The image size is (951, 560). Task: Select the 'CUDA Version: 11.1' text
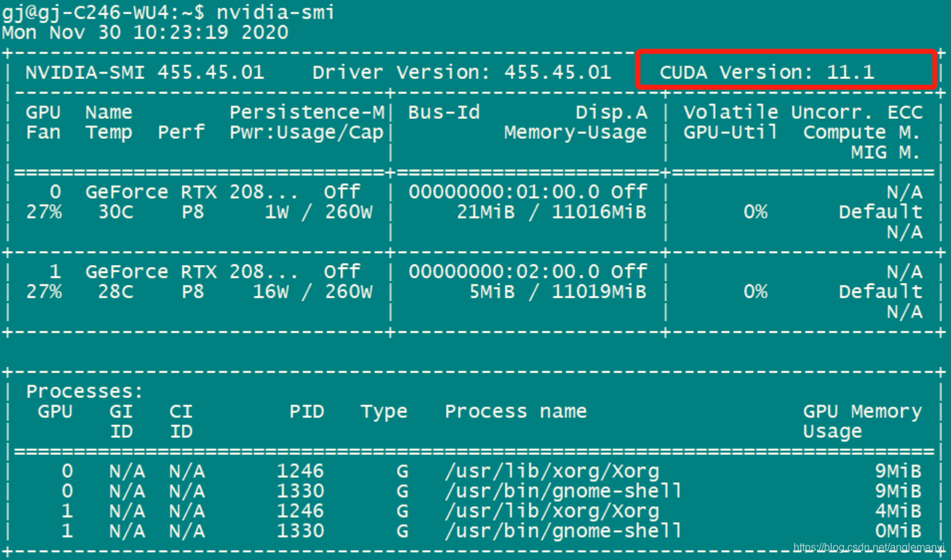coord(767,72)
